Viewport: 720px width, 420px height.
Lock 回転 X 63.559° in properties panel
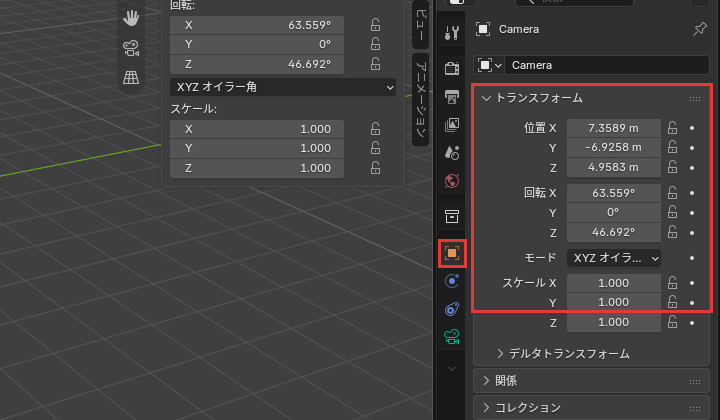coord(672,193)
